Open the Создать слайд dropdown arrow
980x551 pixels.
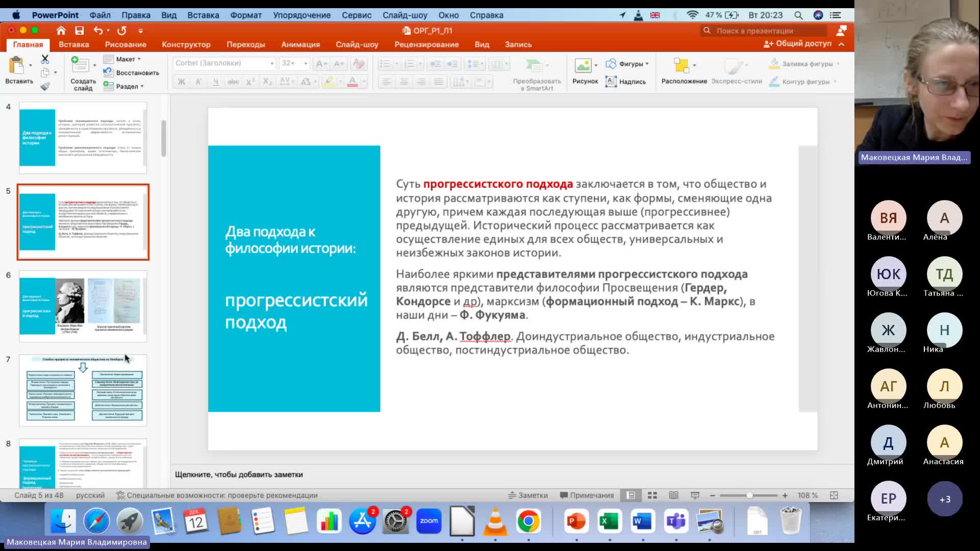tap(94, 65)
